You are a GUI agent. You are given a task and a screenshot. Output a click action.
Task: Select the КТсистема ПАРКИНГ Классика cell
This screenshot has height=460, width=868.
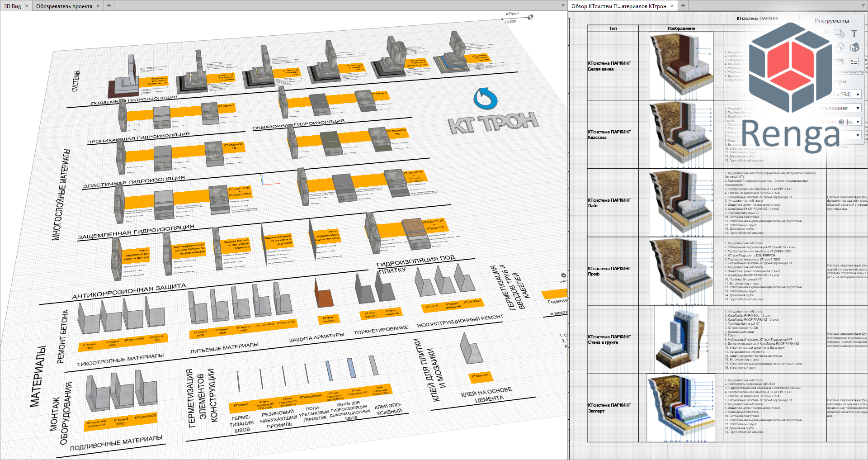[613, 134]
